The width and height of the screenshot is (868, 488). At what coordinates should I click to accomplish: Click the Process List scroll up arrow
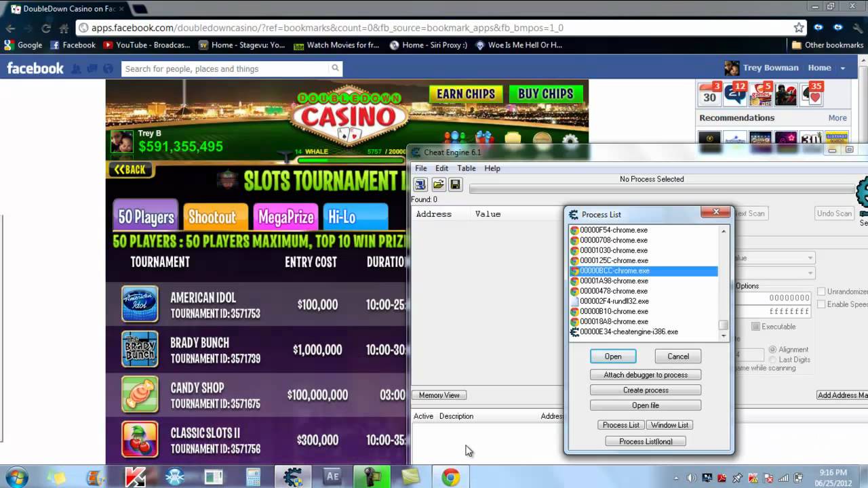pyautogui.click(x=724, y=231)
